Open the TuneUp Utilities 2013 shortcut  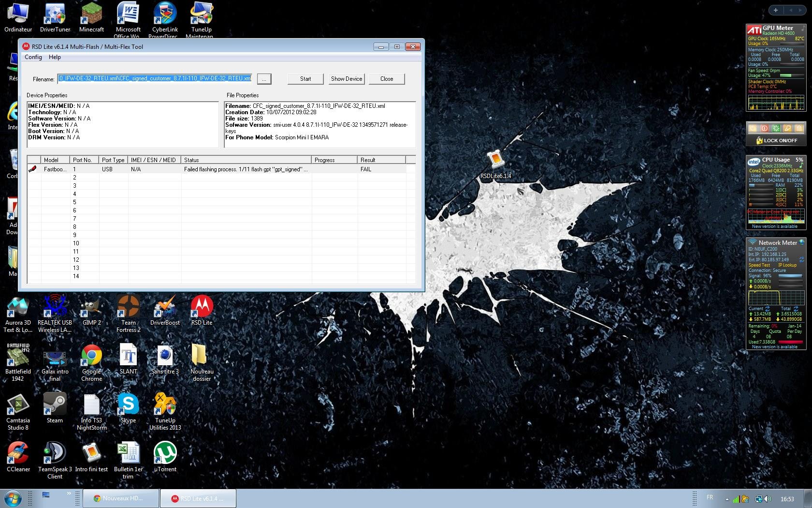[165, 412]
